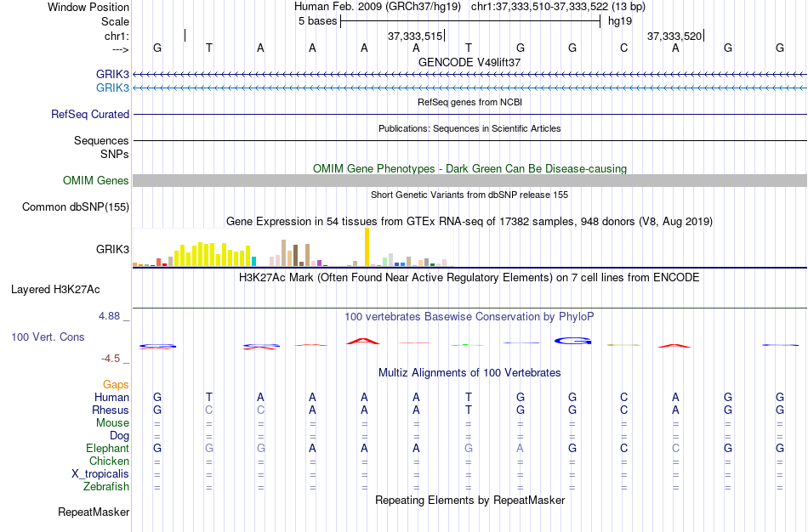Click the large blue G in conservation logo
The image size is (808, 532).
coord(572,341)
